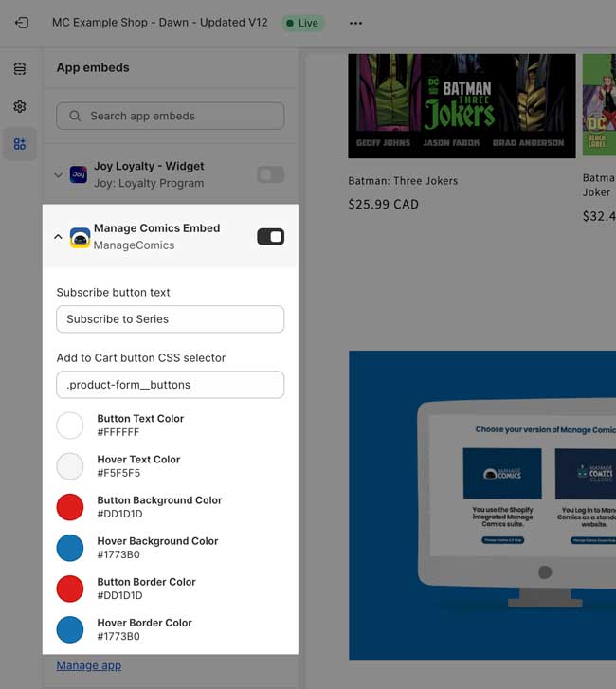Viewport: 616px width, 689px height.
Task: Open the Theme settings gear icon
Action: pos(20,106)
